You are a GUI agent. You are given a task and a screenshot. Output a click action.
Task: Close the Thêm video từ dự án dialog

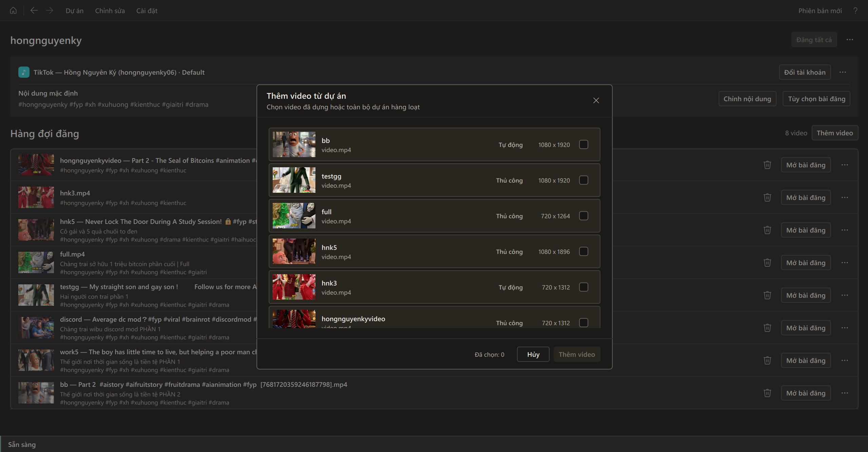596,100
